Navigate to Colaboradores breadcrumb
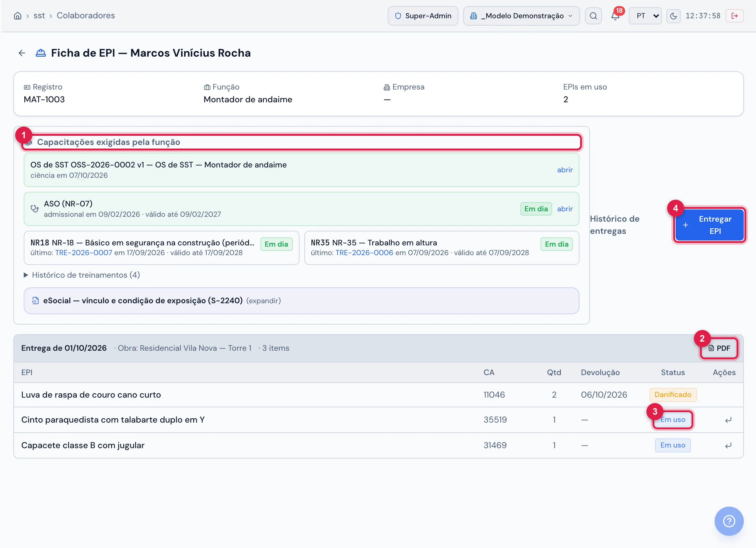The height and width of the screenshot is (548, 756). click(x=86, y=16)
